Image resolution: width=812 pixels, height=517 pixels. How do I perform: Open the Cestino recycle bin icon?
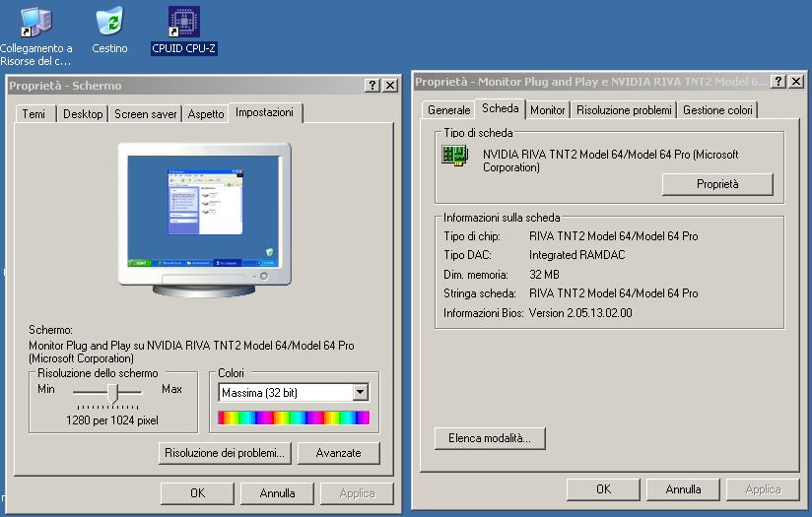pyautogui.click(x=109, y=30)
